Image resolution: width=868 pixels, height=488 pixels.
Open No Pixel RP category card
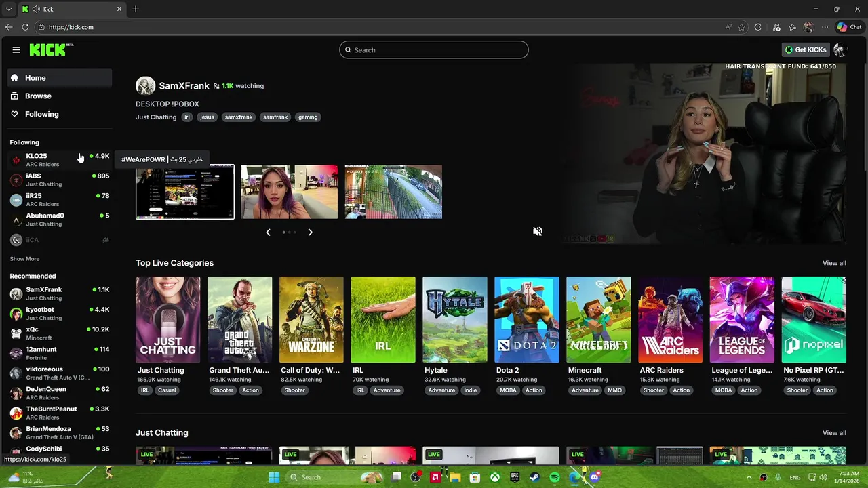tap(814, 320)
